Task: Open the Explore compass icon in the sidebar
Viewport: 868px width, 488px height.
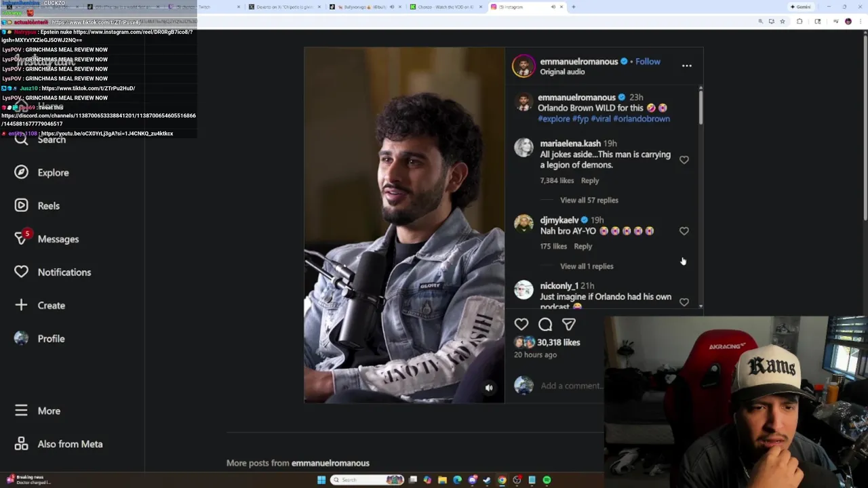Action: tap(21, 172)
